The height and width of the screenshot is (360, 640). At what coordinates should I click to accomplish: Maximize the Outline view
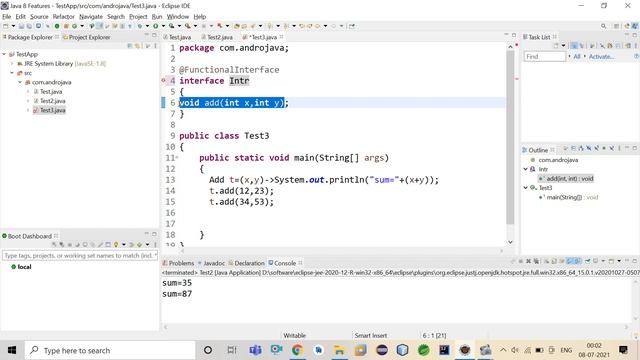coord(635,148)
